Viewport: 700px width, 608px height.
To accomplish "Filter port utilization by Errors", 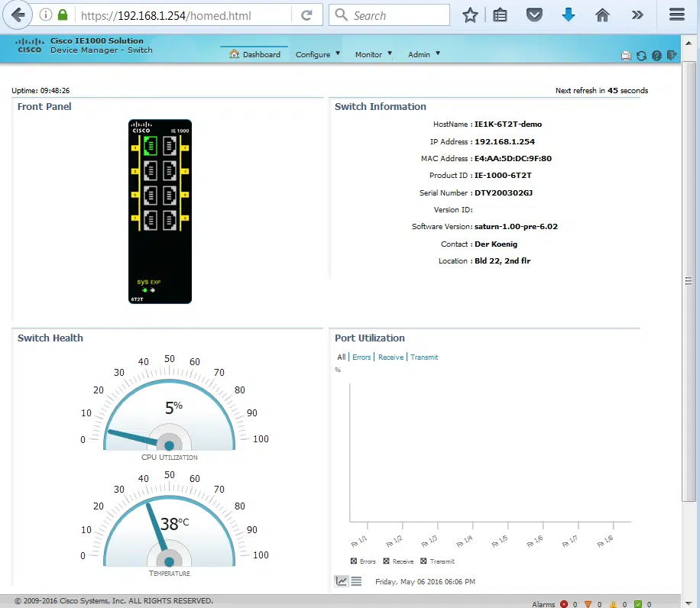I will [361, 357].
